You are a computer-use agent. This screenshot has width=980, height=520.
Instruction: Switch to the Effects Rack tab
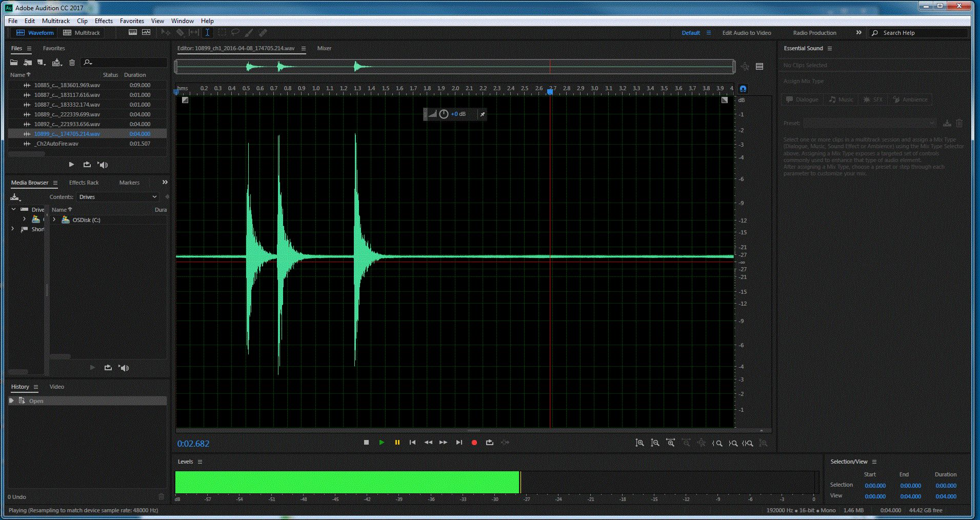[x=84, y=183]
